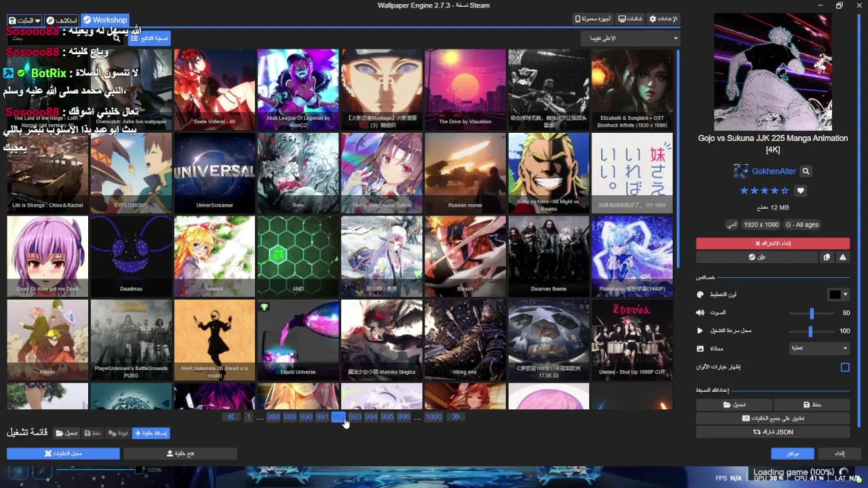Go to page 993
Viewport: 868px width, 488px height.
point(355,417)
